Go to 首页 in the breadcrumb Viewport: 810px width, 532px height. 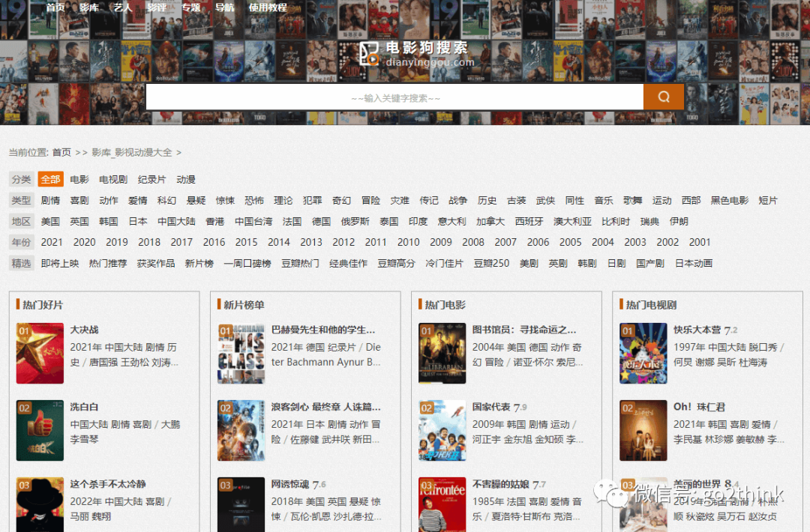coord(61,152)
